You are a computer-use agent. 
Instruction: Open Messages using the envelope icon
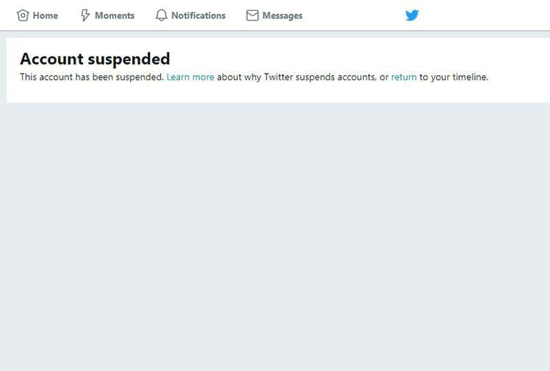pyautogui.click(x=252, y=15)
